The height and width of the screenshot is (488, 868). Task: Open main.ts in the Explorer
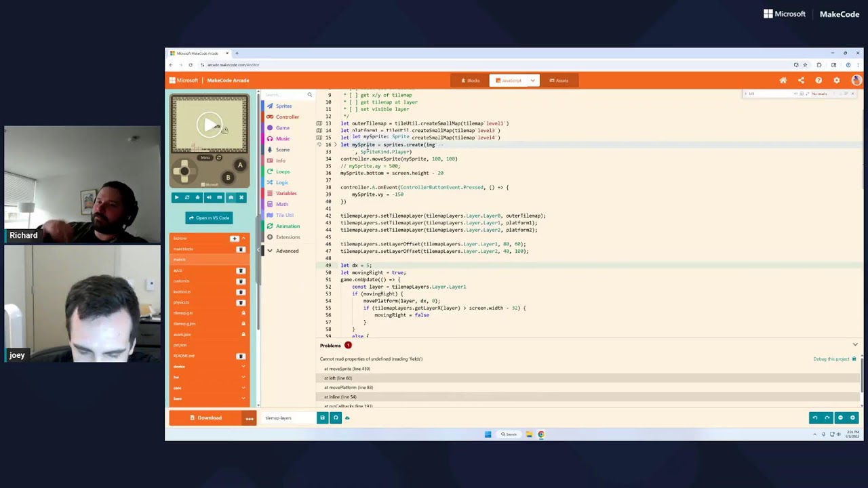(x=209, y=260)
